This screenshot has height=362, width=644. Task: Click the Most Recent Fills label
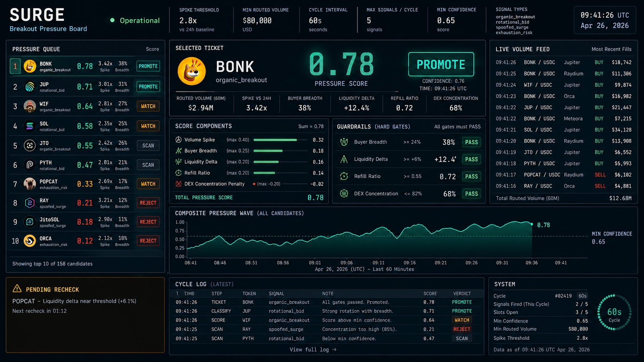tap(612, 49)
